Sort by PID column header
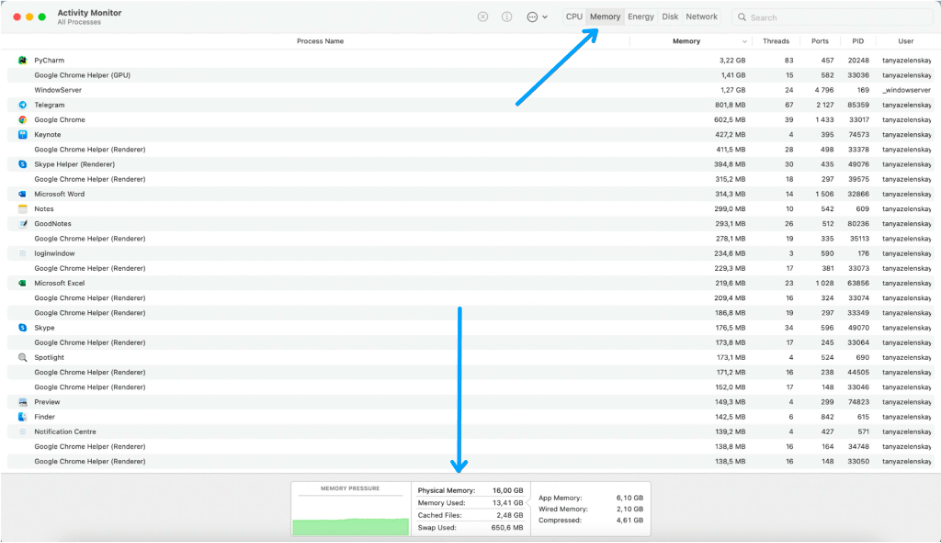Image resolution: width=941 pixels, height=543 pixels. point(858,41)
